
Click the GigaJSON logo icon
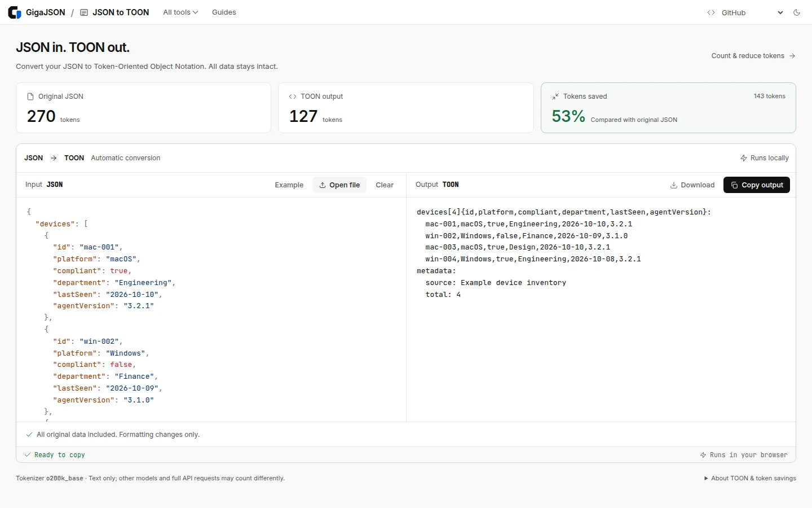coord(15,12)
